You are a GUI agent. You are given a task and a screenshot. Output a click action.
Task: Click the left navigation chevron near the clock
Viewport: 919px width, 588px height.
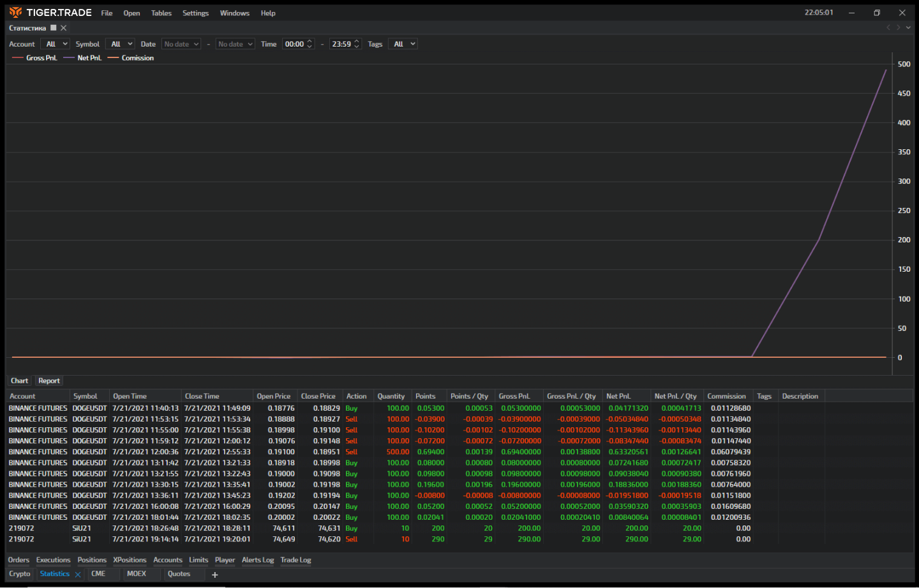click(888, 27)
